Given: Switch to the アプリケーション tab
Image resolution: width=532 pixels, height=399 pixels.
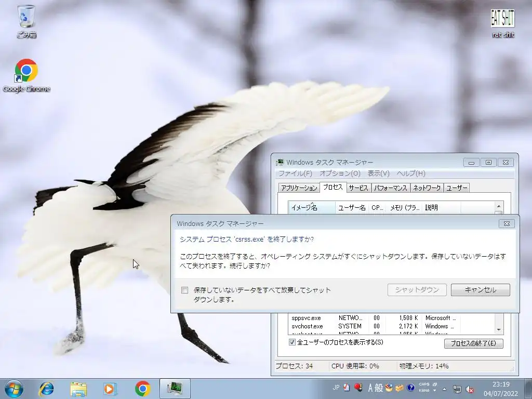Looking at the screenshot, I should (x=299, y=188).
